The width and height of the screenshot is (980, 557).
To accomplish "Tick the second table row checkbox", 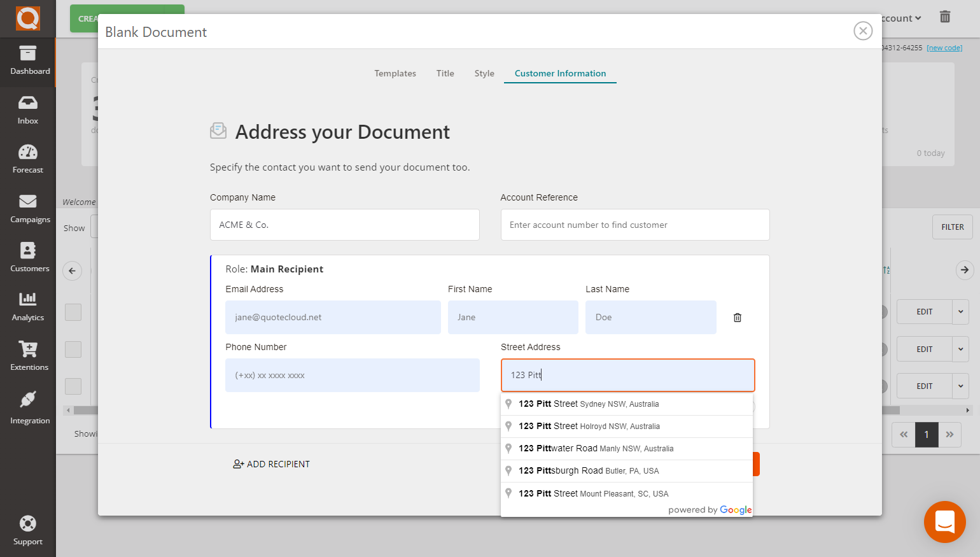I will click(x=73, y=349).
